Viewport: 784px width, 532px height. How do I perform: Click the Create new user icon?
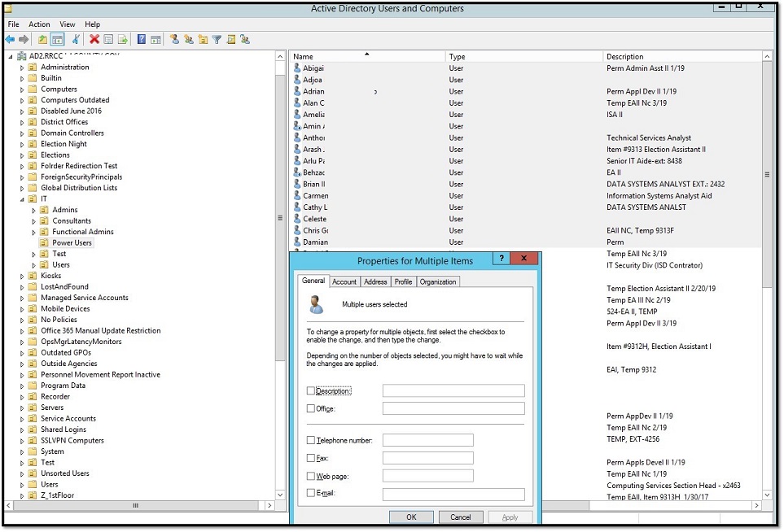pyautogui.click(x=174, y=40)
